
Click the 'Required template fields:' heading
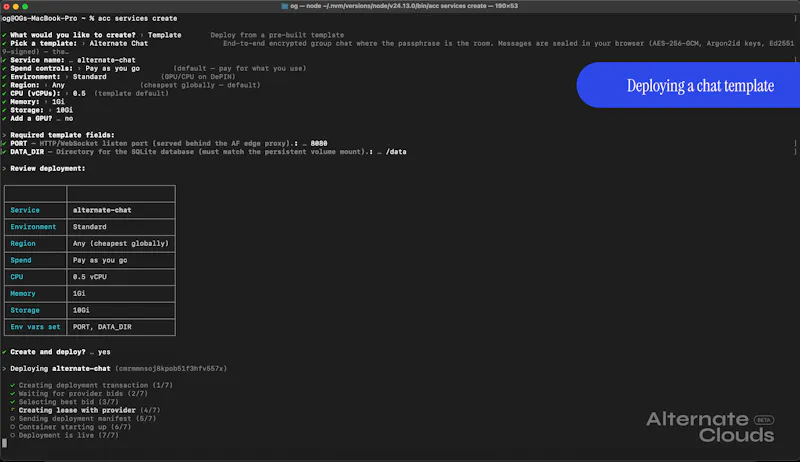[62, 135]
